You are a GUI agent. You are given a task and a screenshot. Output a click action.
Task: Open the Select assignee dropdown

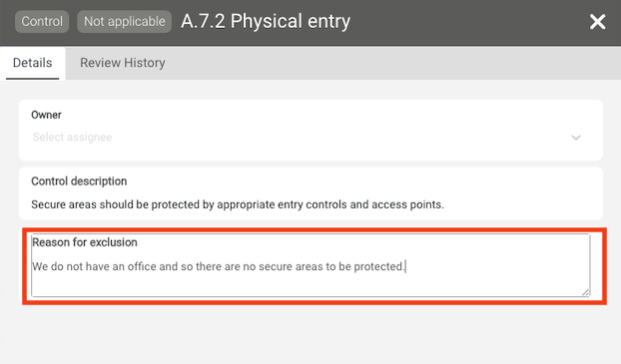pos(307,138)
